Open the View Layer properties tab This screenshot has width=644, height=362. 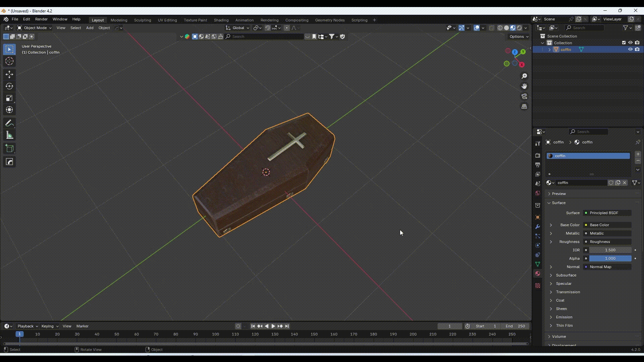pyautogui.click(x=538, y=174)
